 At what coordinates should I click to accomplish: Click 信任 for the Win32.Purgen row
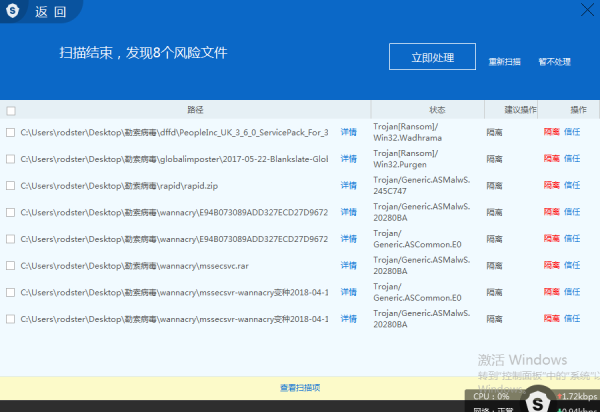[572, 159]
